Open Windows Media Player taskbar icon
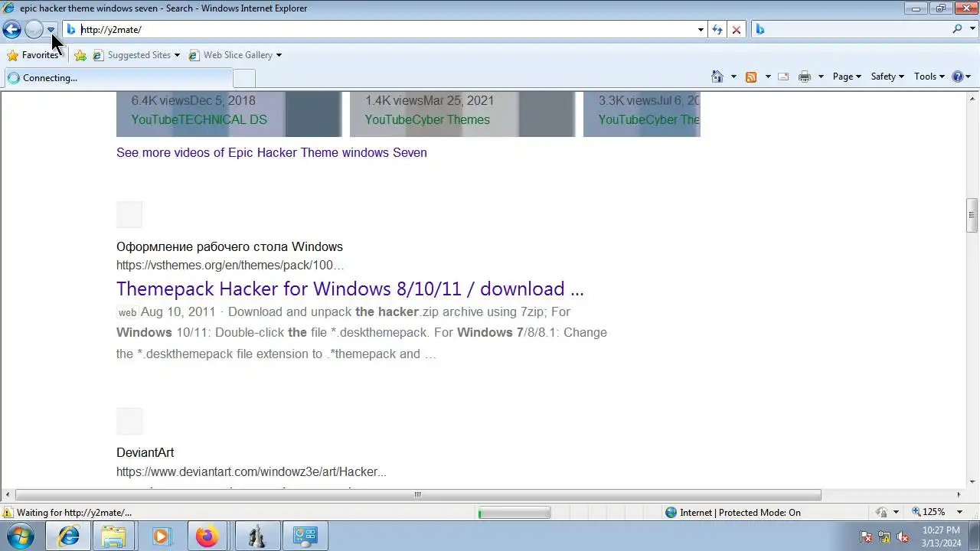This screenshot has width=980, height=551. click(x=160, y=536)
